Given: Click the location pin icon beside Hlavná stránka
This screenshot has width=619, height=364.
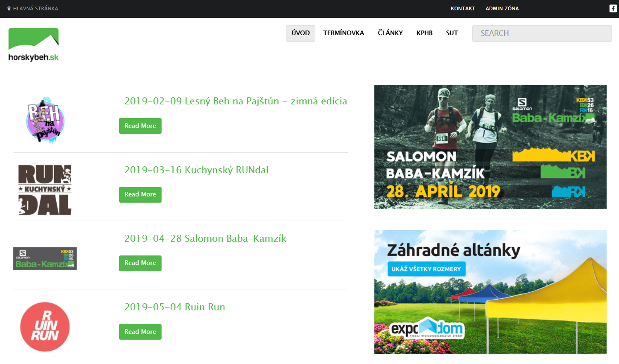Looking at the screenshot, I should point(9,8).
